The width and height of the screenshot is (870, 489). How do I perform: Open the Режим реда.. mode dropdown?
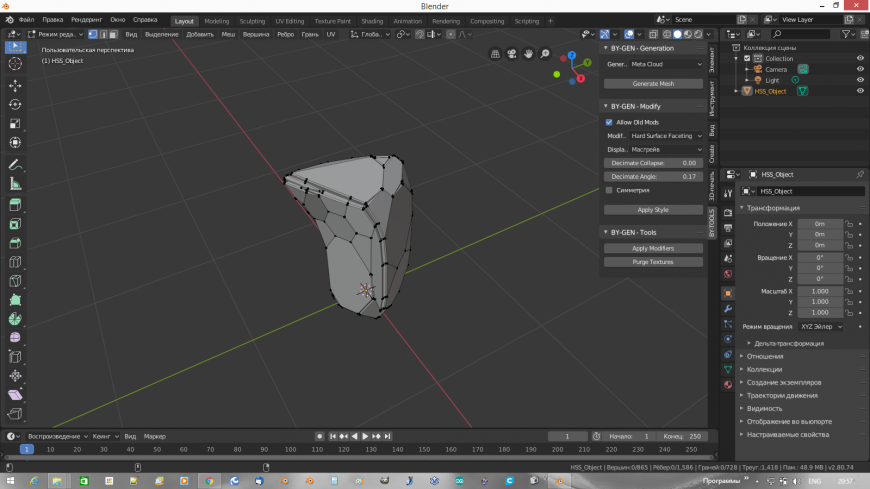coord(55,34)
